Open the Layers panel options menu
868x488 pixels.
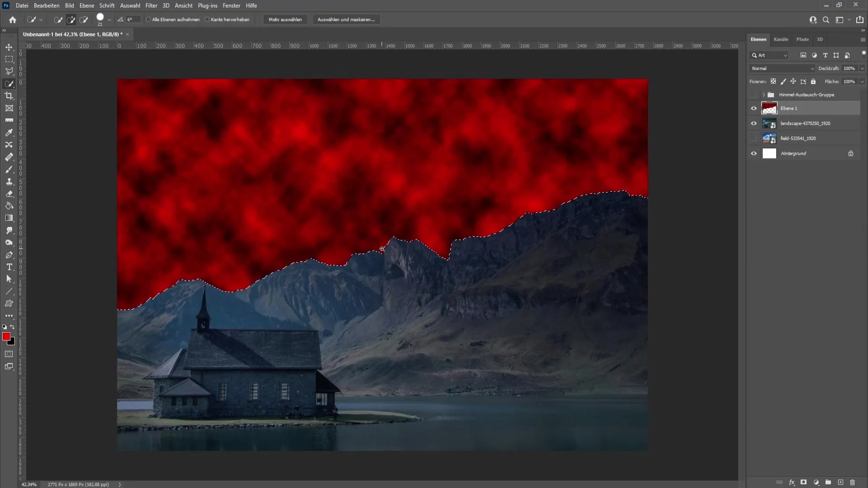coord(863,40)
